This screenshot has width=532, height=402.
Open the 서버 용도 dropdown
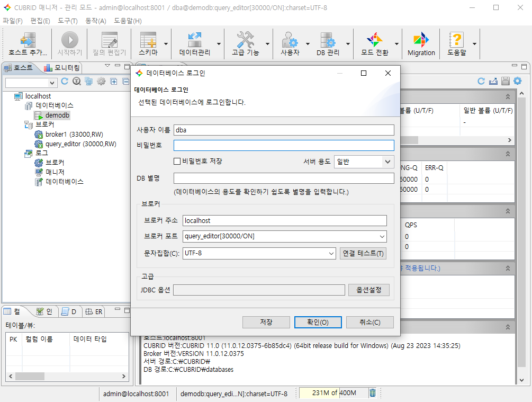364,162
